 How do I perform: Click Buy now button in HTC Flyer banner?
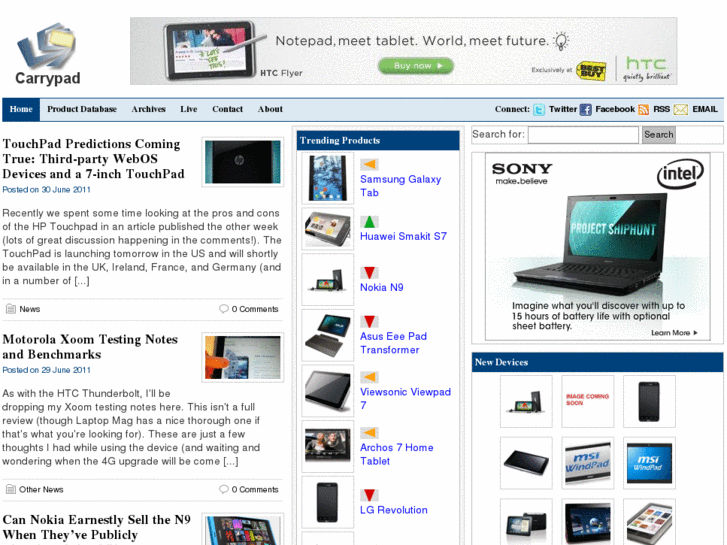click(415, 66)
